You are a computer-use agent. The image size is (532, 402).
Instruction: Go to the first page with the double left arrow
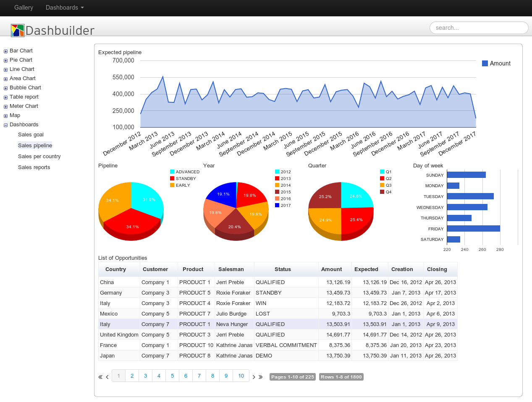pyautogui.click(x=100, y=377)
